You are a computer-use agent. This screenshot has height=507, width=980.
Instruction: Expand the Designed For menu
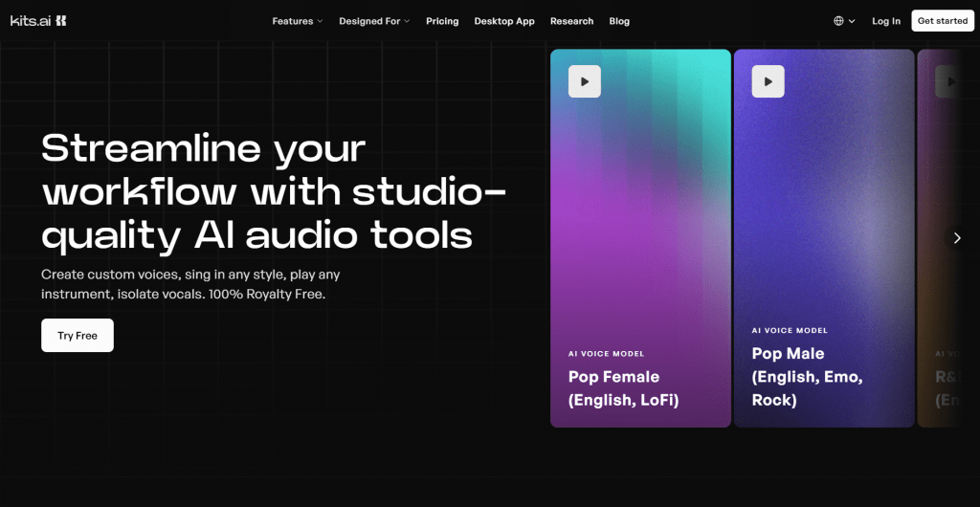pos(374,21)
